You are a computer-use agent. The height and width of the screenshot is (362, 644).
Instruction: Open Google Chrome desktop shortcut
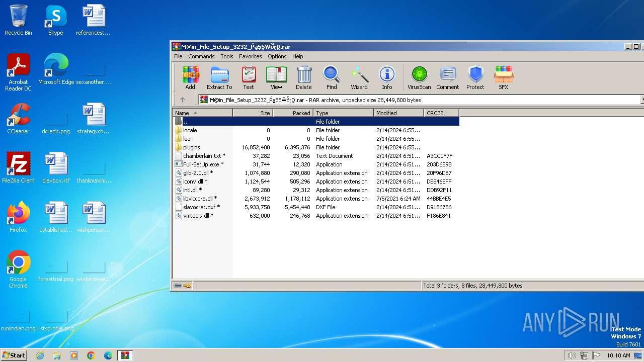pos(18,269)
